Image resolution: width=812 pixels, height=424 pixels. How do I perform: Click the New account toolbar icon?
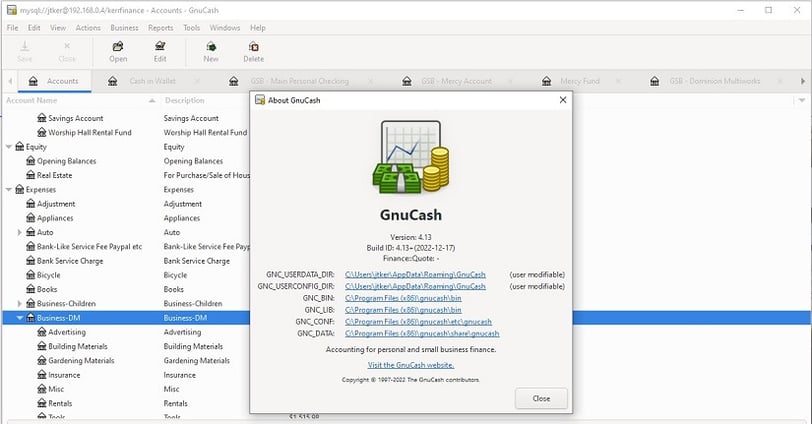coord(211,47)
